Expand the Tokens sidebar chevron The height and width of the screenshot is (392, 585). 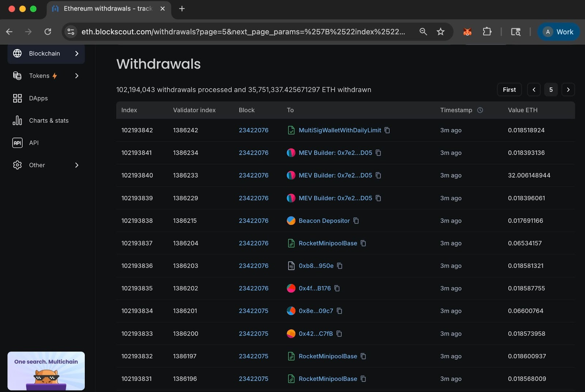(77, 76)
